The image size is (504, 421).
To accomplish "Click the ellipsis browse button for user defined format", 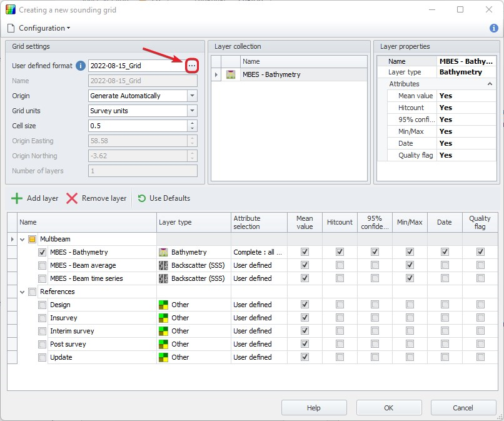I will pos(192,66).
